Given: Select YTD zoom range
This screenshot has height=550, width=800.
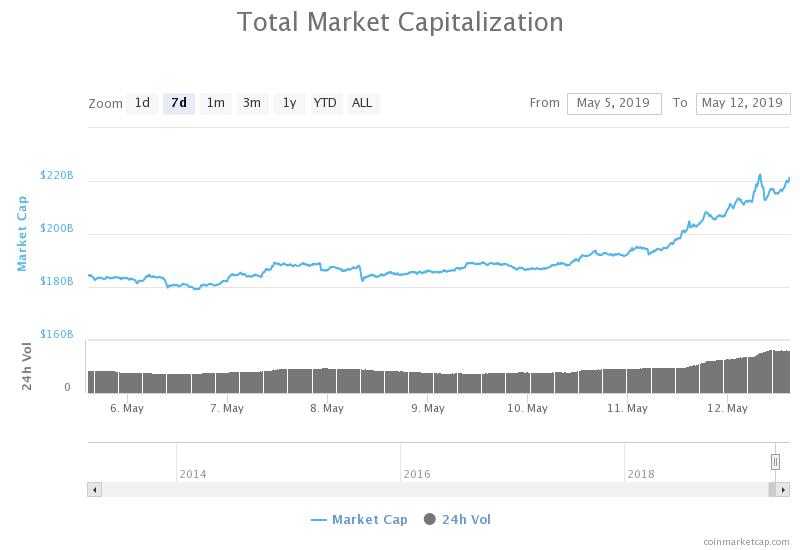Looking at the screenshot, I should coord(325,103).
